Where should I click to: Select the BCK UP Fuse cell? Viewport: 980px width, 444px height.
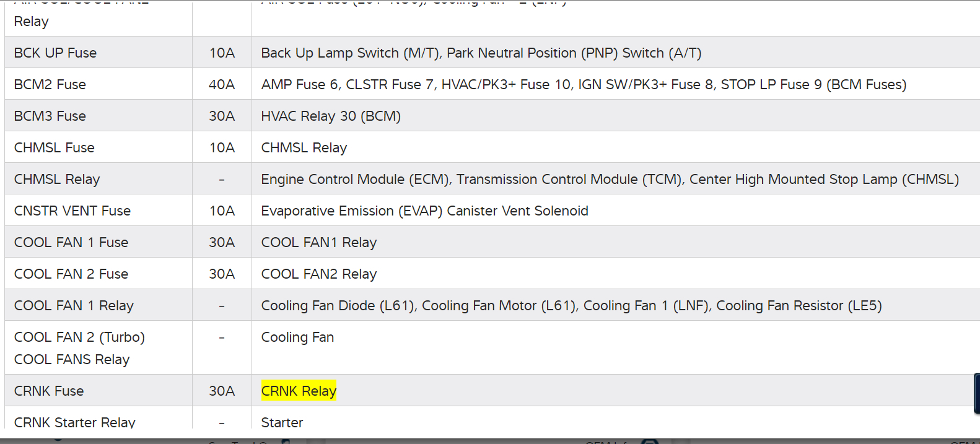point(55,53)
